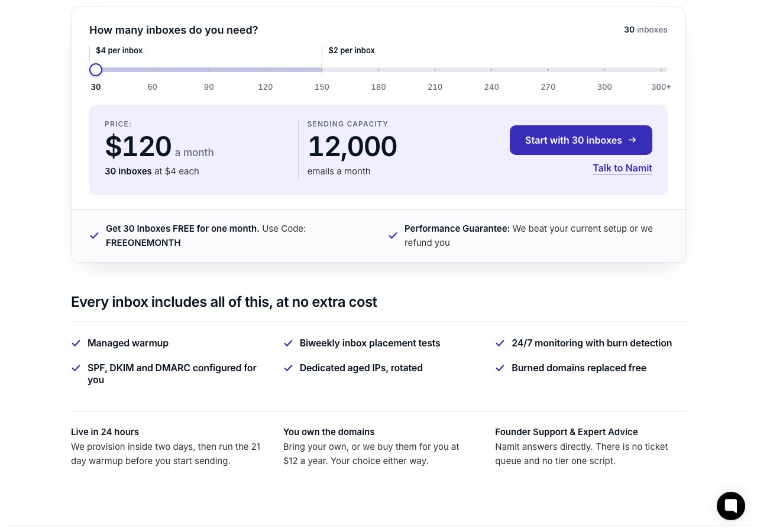This screenshot has width=757, height=532.
Task: Click the You own the domains heading
Action: 329,432
